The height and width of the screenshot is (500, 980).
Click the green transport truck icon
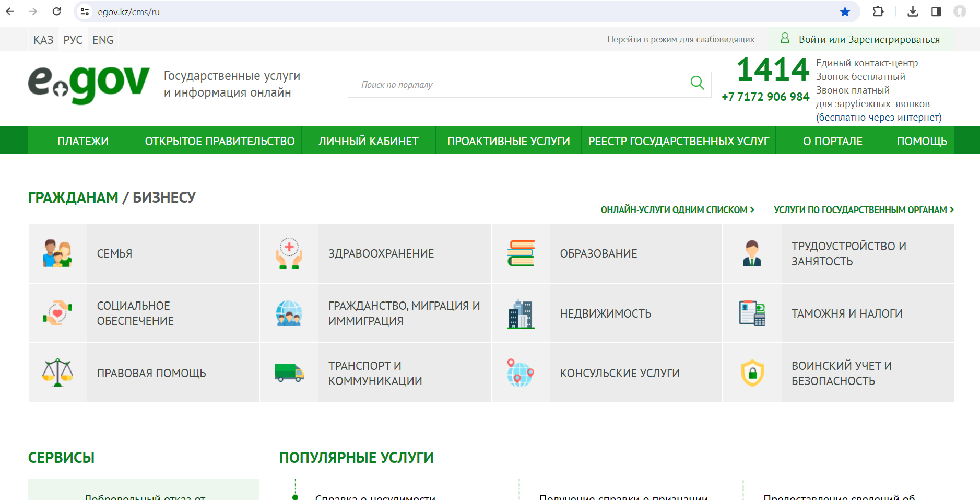(289, 373)
